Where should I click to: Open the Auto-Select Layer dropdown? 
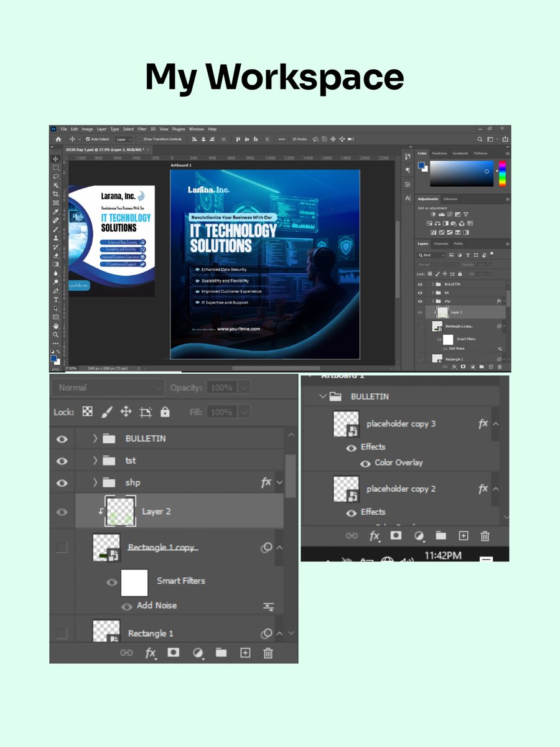[124, 139]
